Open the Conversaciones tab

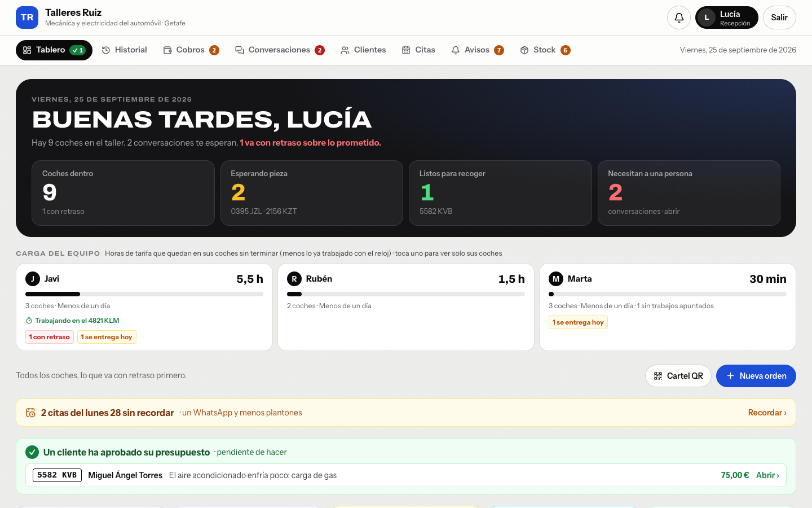pos(280,50)
